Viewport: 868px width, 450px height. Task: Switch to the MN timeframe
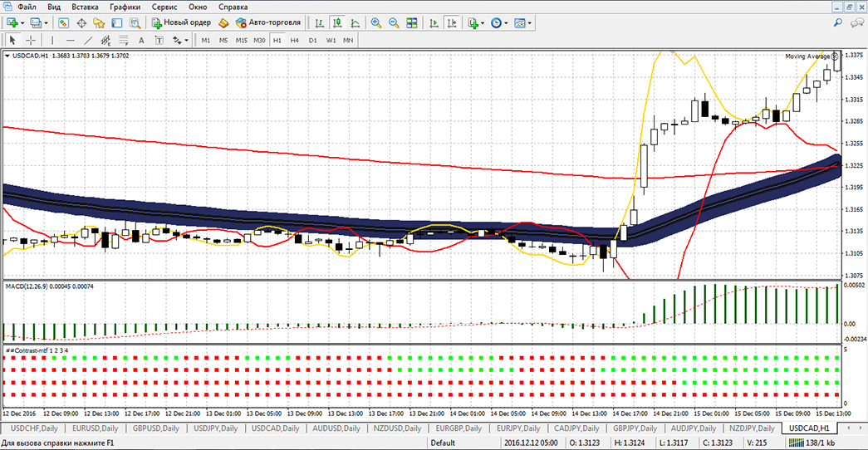[x=348, y=40]
